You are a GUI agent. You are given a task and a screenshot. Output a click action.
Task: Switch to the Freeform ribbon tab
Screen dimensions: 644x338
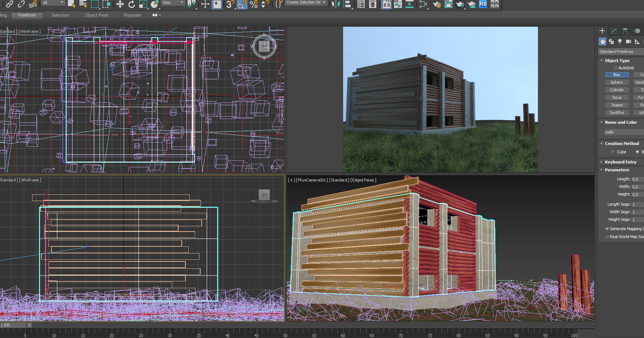pyautogui.click(x=27, y=15)
